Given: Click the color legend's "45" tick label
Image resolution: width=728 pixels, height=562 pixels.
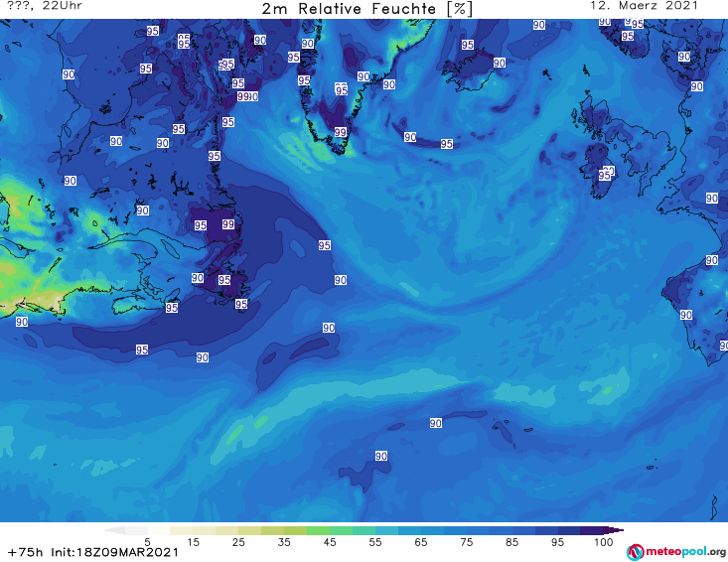Looking at the screenshot, I should point(330,542).
